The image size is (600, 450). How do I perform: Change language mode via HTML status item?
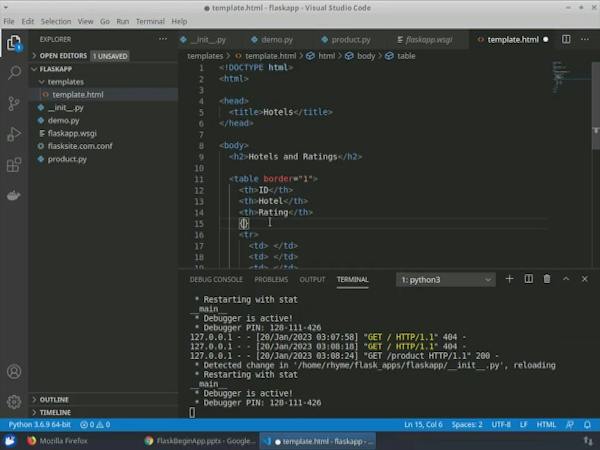click(x=546, y=425)
